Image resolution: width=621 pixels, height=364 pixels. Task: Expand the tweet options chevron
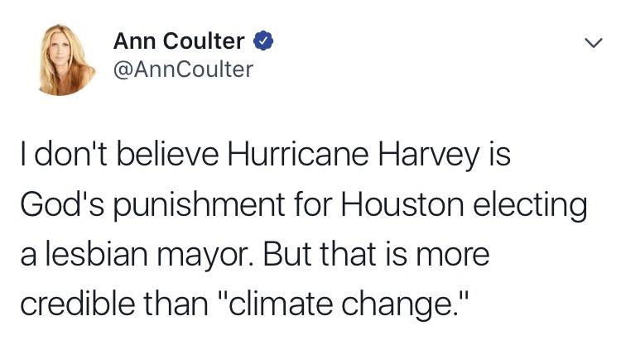tap(594, 42)
